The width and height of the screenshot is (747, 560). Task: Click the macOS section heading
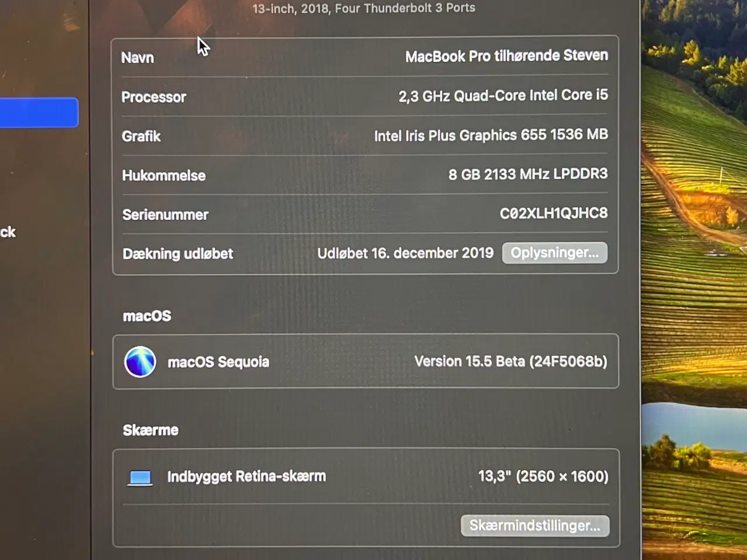point(147,316)
